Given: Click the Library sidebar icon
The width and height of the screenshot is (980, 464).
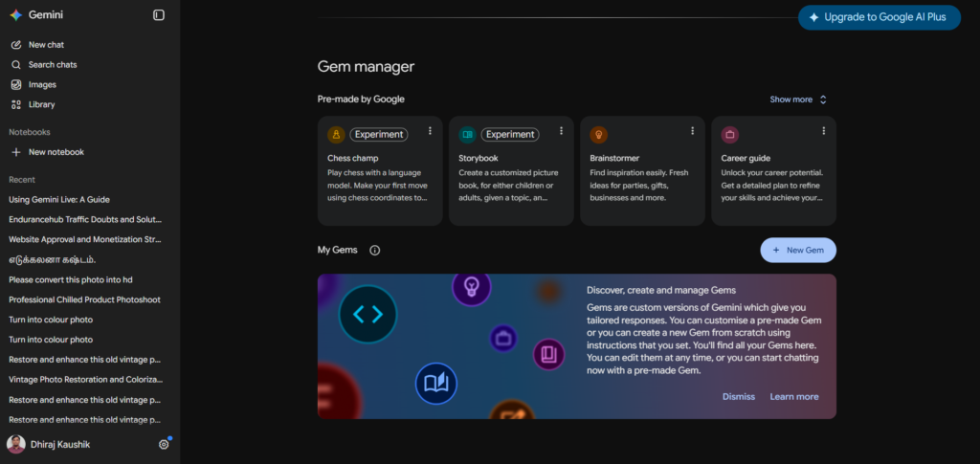Looking at the screenshot, I should coord(16,105).
